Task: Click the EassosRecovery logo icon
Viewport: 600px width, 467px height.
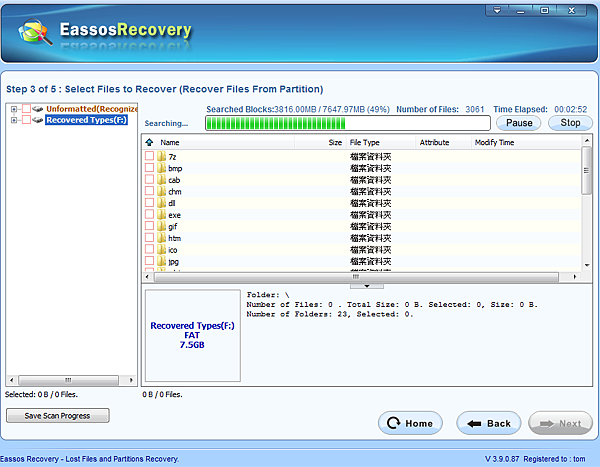Action: (35, 32)
